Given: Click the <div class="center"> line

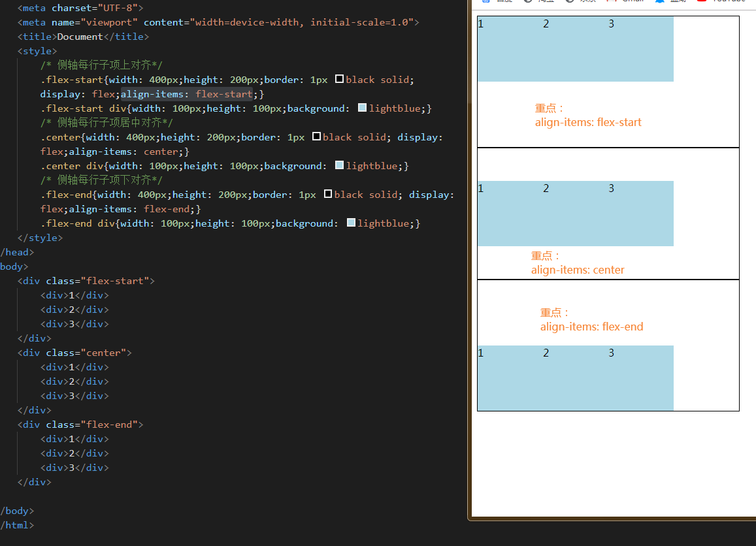Looking at the screenshot, I should [74, 353].
